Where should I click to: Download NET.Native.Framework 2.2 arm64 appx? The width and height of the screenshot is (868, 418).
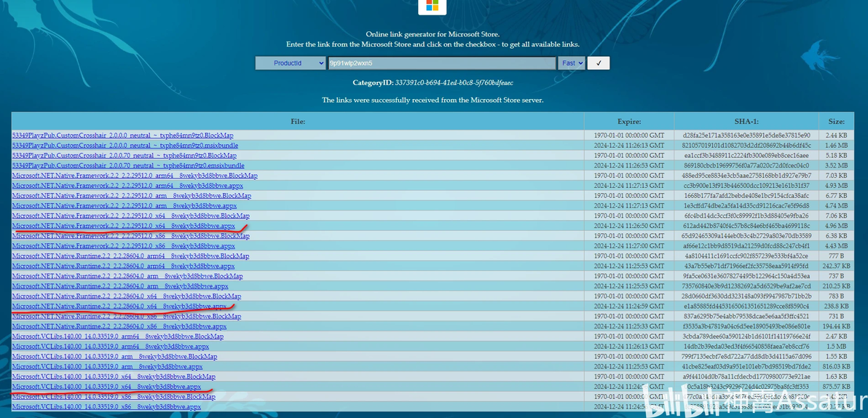click(x=127, y=186)
